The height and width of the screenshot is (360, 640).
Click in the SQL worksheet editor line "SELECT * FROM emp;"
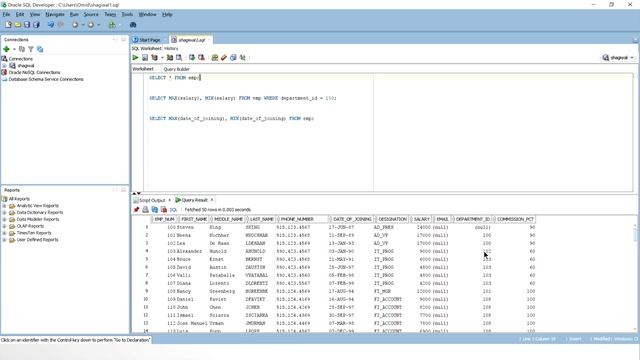tap(175, 78)
